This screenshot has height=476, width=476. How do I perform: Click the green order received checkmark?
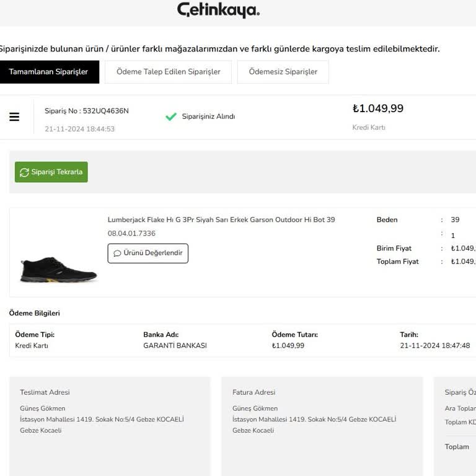(171, 117)
